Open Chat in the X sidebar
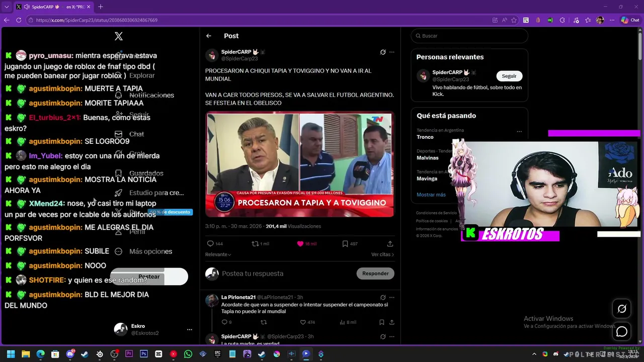This screenshot has width=644, height=362. [129, 134]
